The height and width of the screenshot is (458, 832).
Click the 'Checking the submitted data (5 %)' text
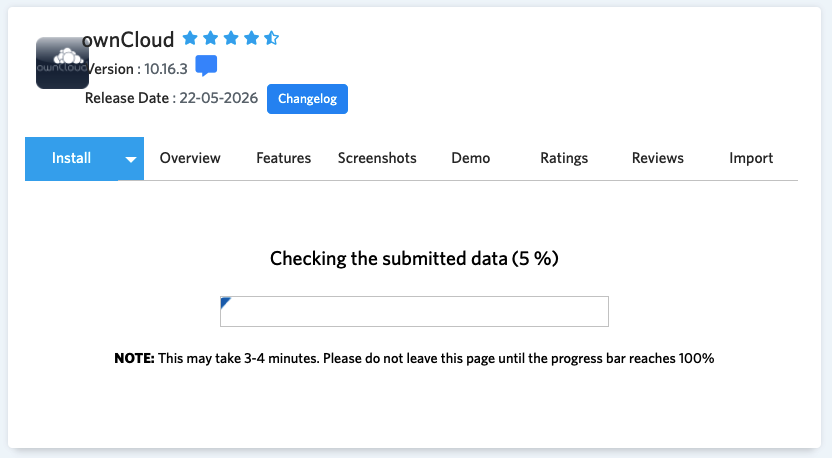coord(414,258)
